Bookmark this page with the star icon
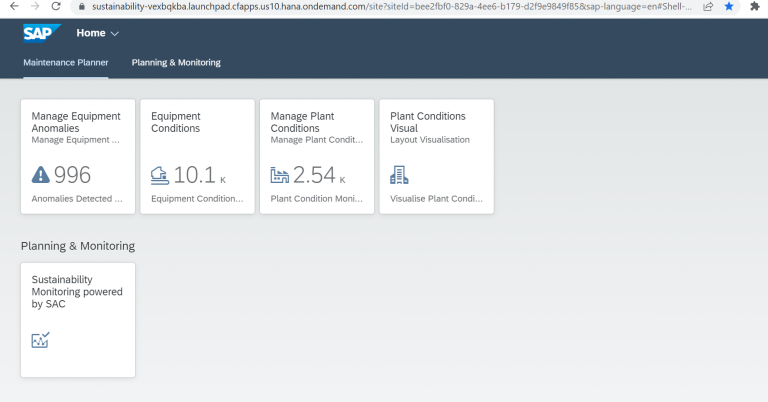768x402 pixels. click(x=728, y=6)
